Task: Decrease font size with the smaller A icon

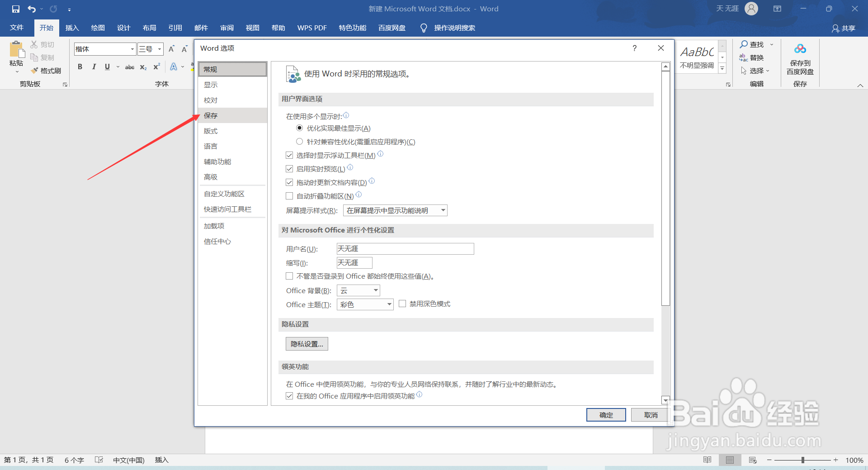Action: coord(184,49)
